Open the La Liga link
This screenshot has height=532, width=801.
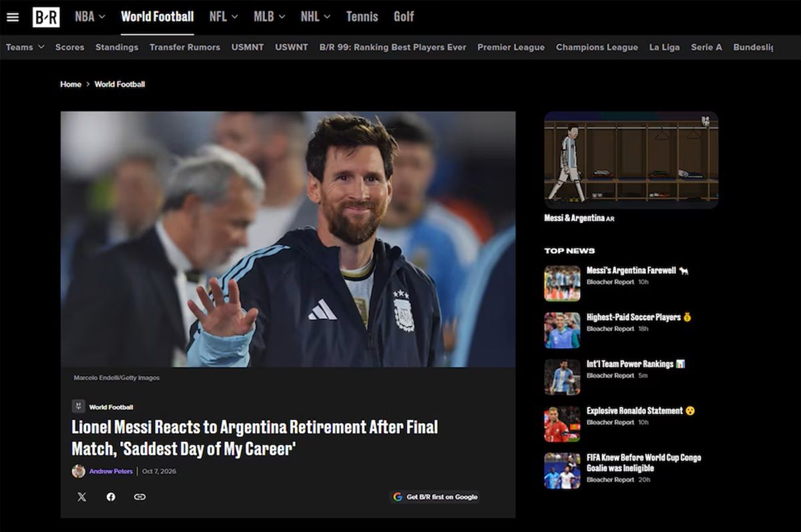pyautogui.click(x=664, y=47)
